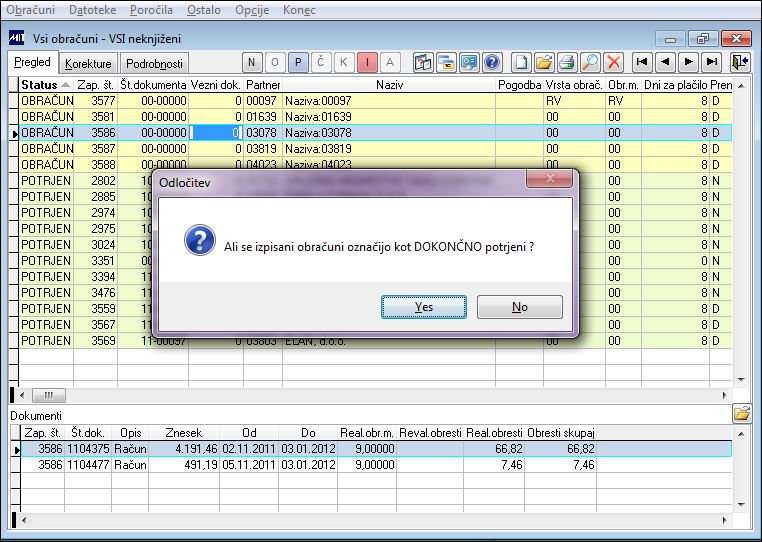Viewport: 762px width, 542px height.
Task: Jump to the first record arrow
Action: coord(642,62)
